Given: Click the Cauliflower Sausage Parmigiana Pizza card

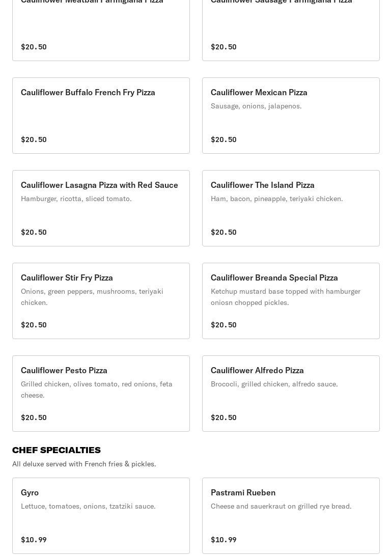Looking at the screenshot, I should [291, 31].
